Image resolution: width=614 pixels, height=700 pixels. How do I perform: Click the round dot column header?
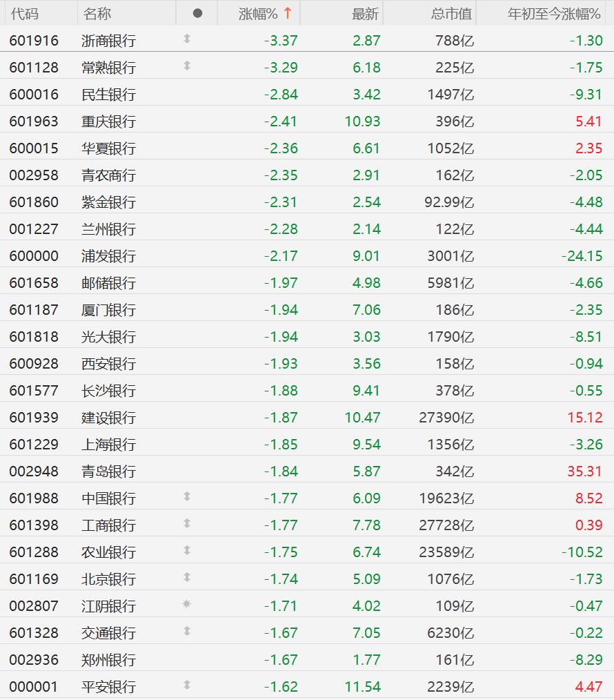tap(198, 13)
